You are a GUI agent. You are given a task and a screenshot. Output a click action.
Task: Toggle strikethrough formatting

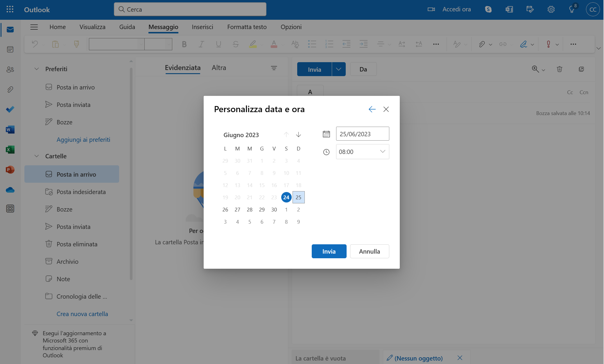pos(236,44)
